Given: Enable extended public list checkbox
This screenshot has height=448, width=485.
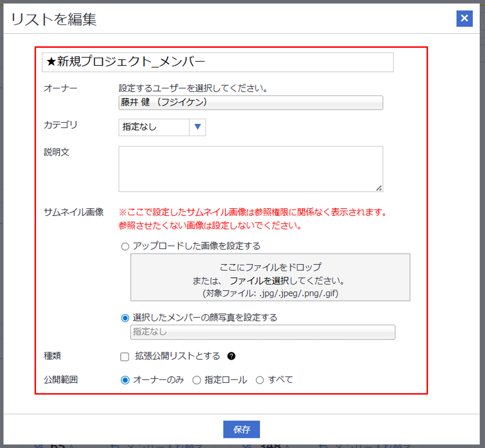Looking at the screenshot, I should click(x=125, y=357).
